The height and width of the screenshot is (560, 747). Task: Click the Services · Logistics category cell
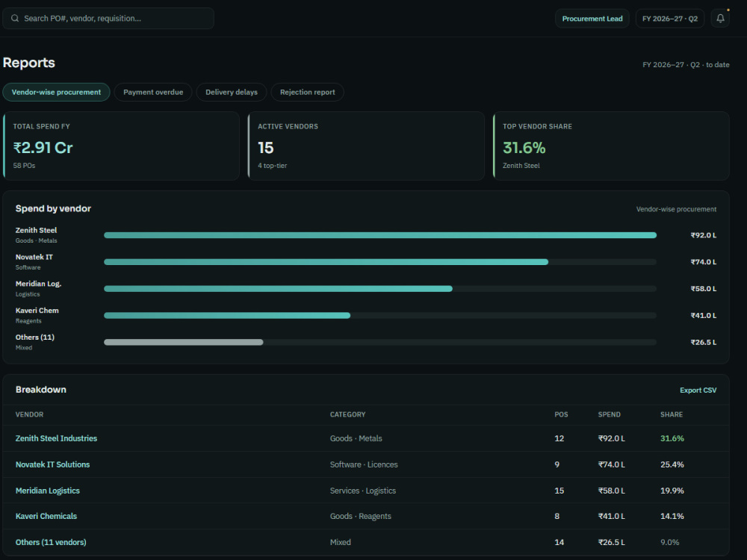pyautogui.click(x=363, y=491)
